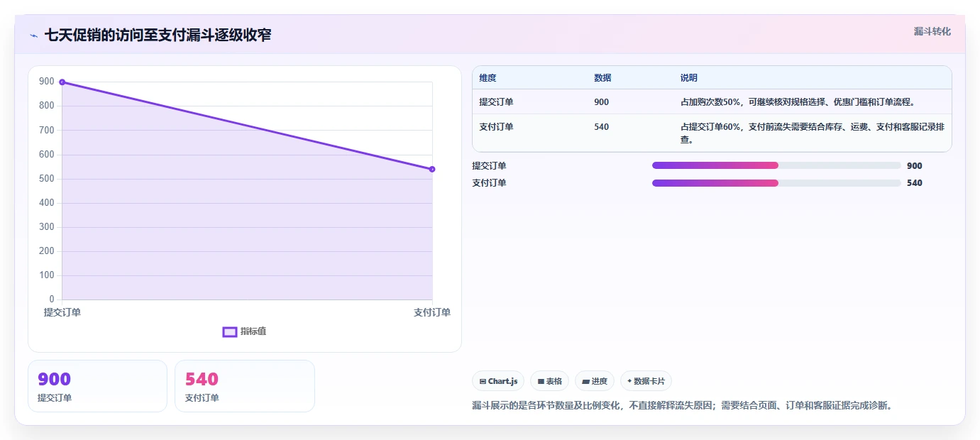Click the icon inside the Chart.js chip
The image size is (980, 440).
coord(483,382)
